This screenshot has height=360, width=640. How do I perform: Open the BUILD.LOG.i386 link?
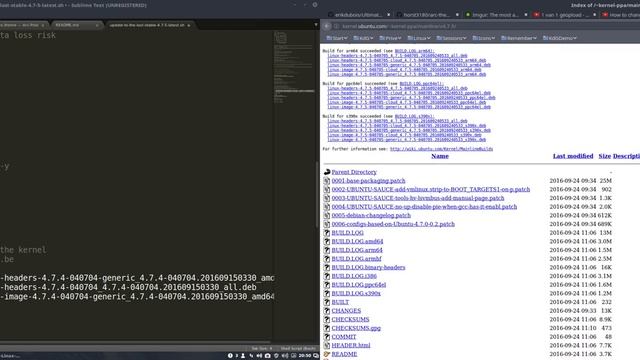[354, 276]
